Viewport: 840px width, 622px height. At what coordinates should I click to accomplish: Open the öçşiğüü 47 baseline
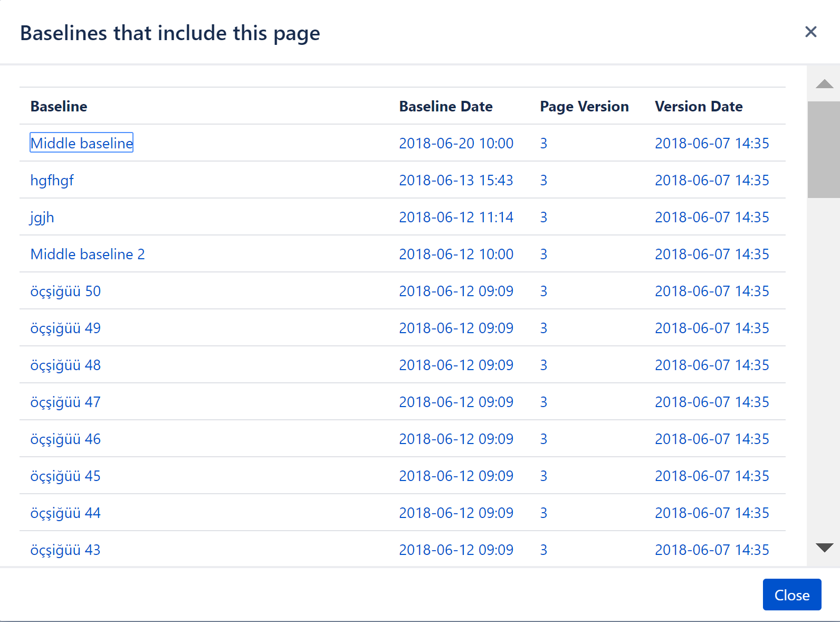click(65, 402)
